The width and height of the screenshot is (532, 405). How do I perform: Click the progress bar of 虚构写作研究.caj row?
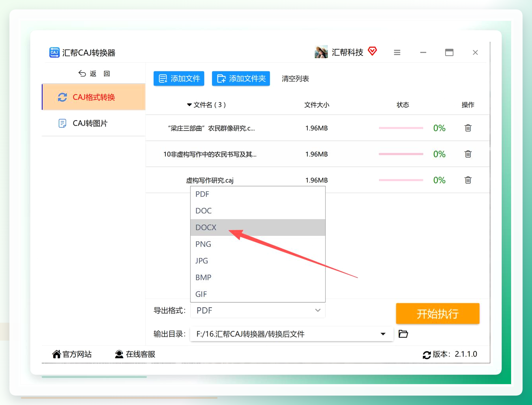click(401, 180)
